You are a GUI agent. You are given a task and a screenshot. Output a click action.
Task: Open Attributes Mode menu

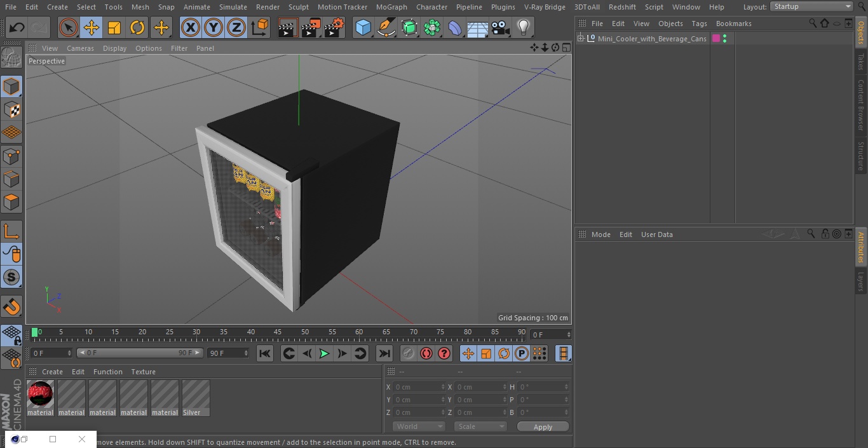point(600,234)
